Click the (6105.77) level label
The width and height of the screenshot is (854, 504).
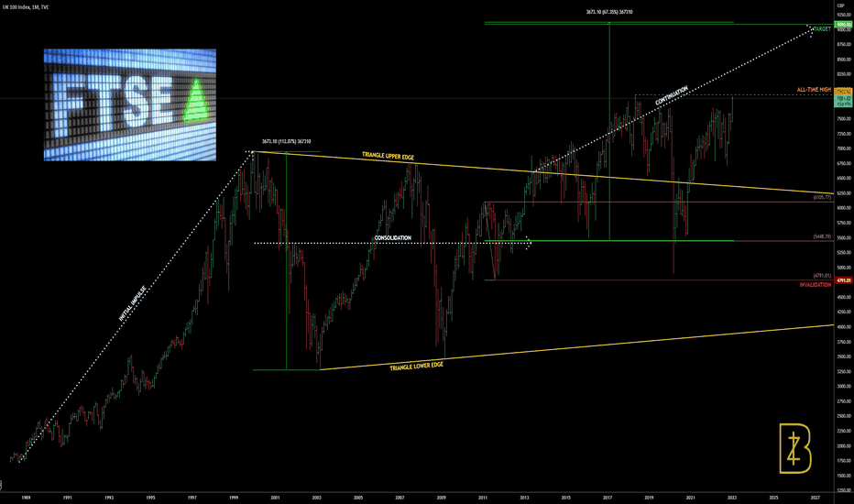(x=822, y=197)
